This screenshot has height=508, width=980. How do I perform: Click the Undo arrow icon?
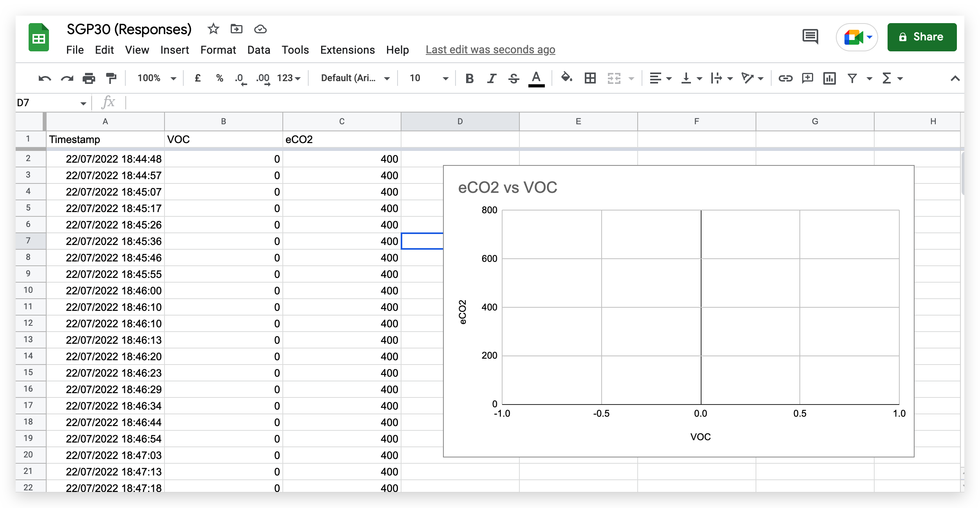point(45,78)
